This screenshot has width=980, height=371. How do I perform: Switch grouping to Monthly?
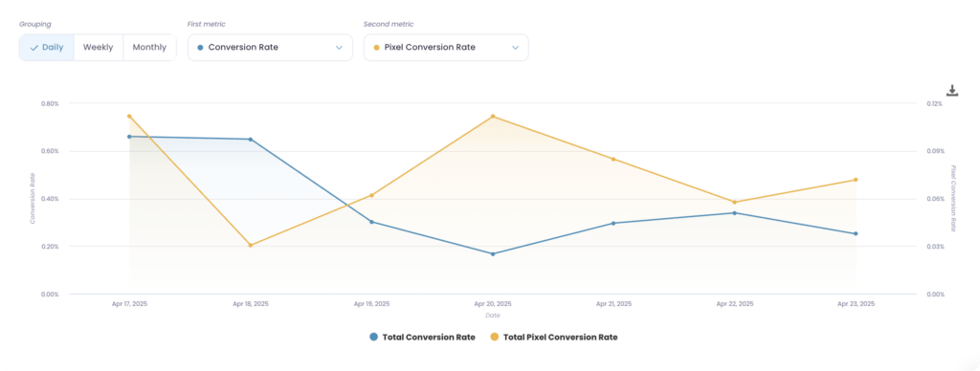150,48
